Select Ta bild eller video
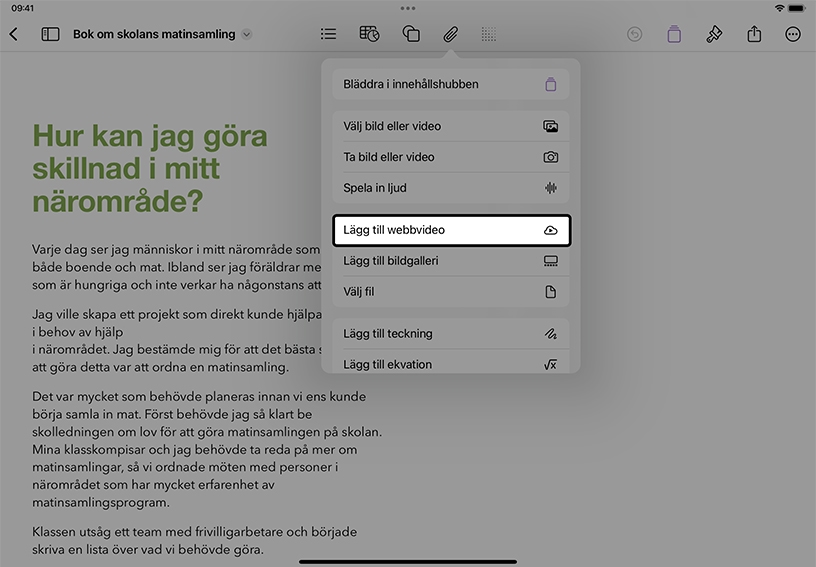This screenshot has height=567, width=816. tap(451, 157)
